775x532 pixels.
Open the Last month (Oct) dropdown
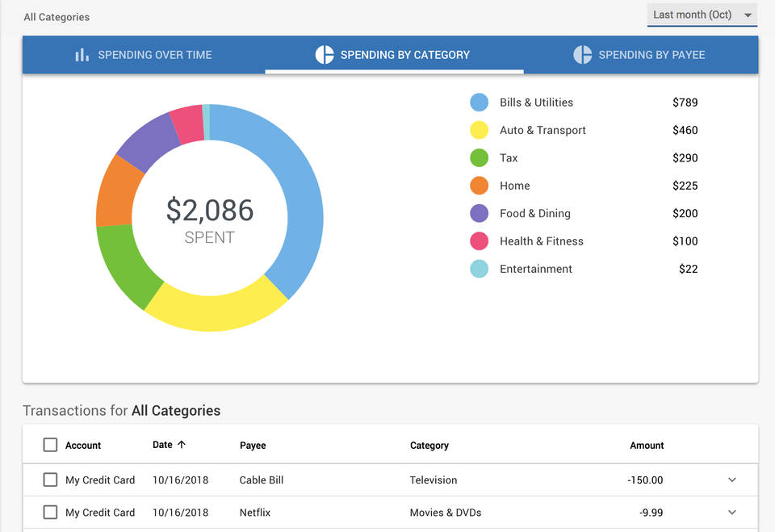(702, 14)
